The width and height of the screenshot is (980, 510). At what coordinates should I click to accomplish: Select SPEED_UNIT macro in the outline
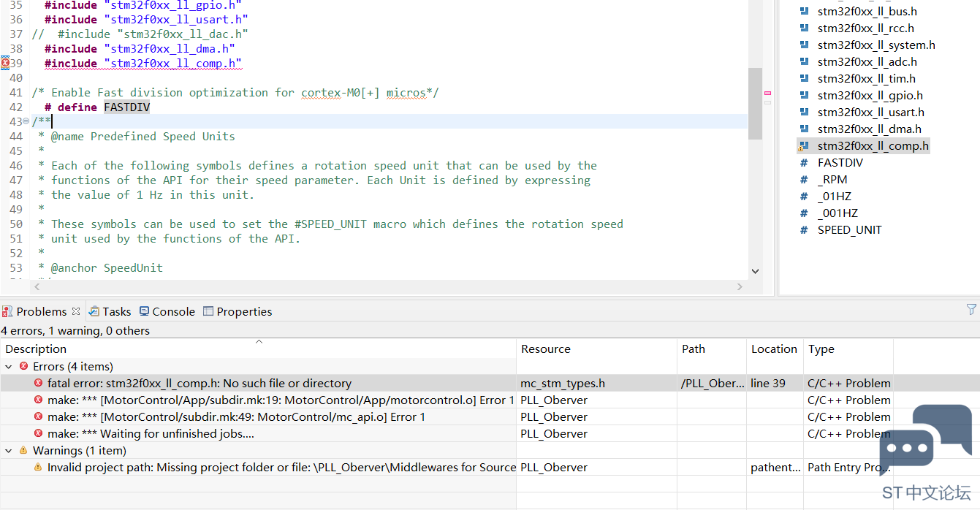pyautogui.click(x=849, y=230)
